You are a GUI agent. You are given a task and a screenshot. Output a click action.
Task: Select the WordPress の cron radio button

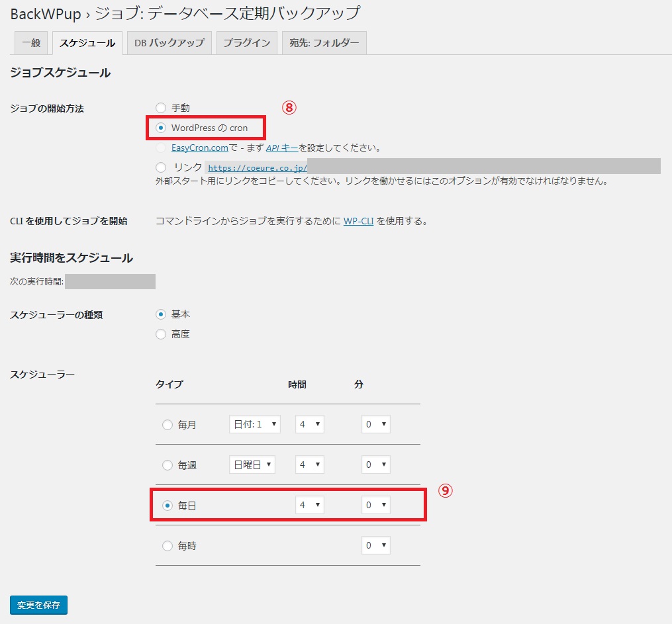point(161,128)
